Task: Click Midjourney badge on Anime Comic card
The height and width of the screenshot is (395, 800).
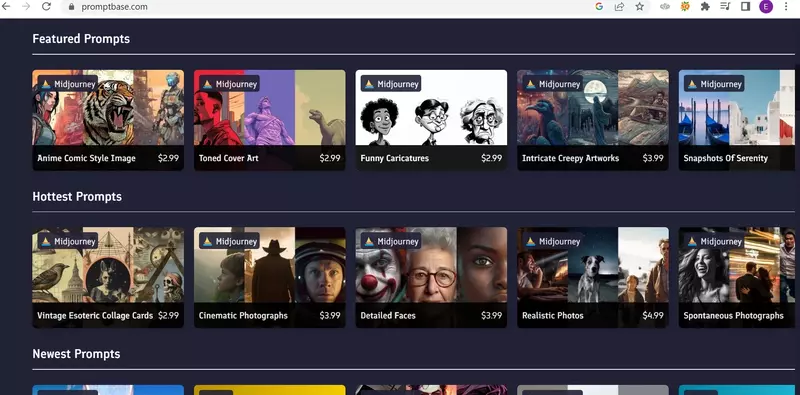Action: [x=68, y=84]
